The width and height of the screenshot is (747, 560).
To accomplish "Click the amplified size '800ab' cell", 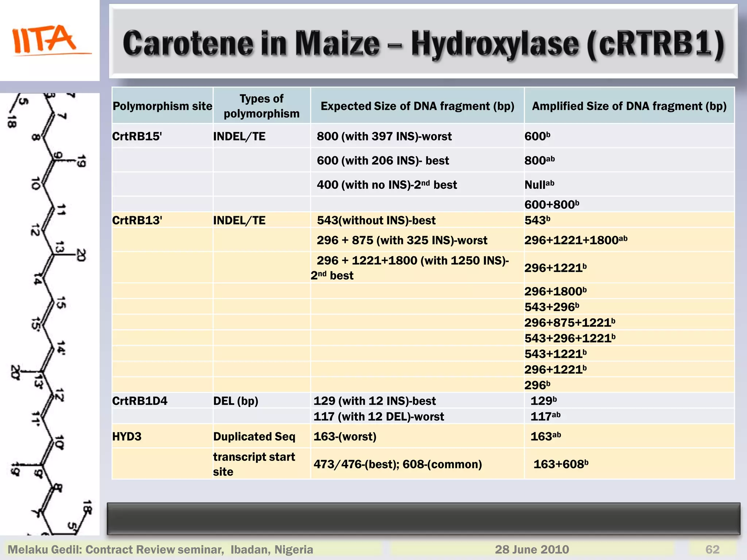I will click(x=629, y=160).
